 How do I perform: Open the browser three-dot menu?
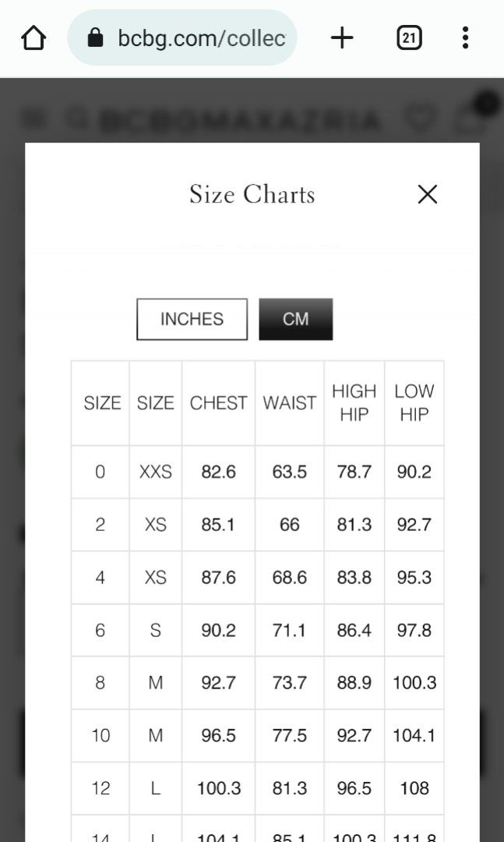465,38
